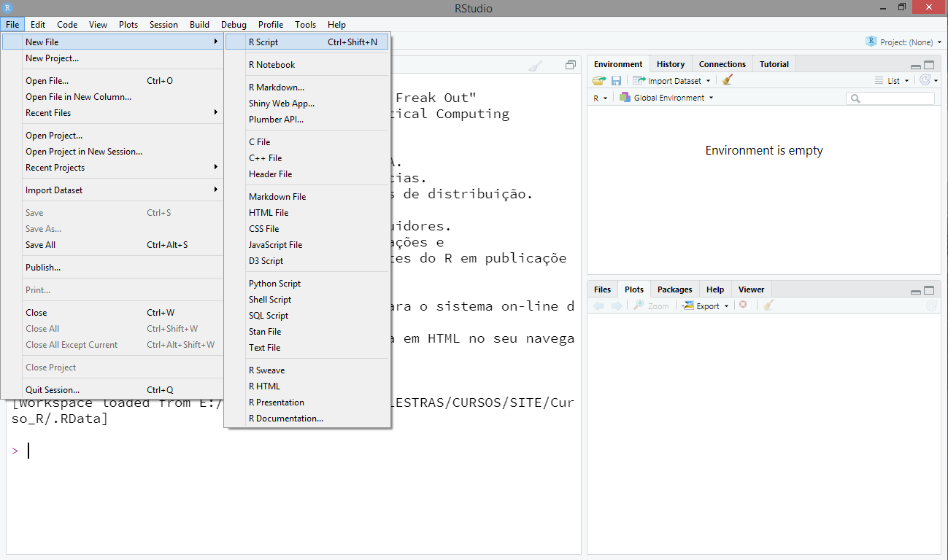The image size is (948, 560).
Task: Click the refresh icon in Environment pane
Action: coord(925,81)
